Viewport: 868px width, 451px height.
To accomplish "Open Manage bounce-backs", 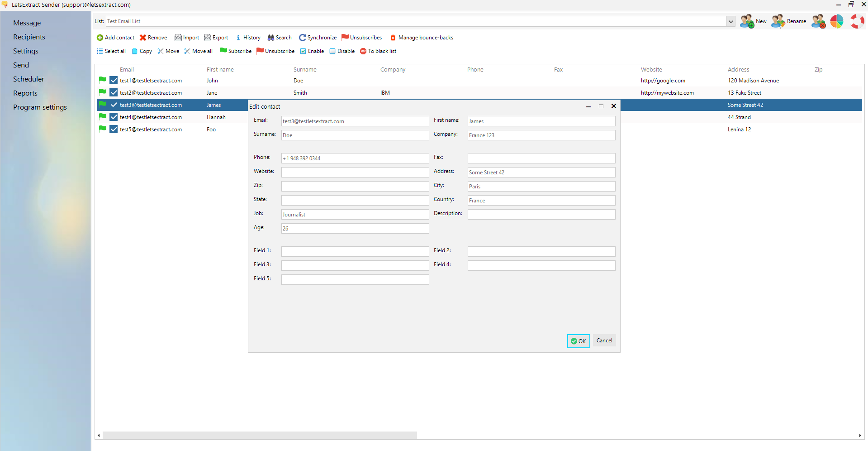I will point(422,38).
